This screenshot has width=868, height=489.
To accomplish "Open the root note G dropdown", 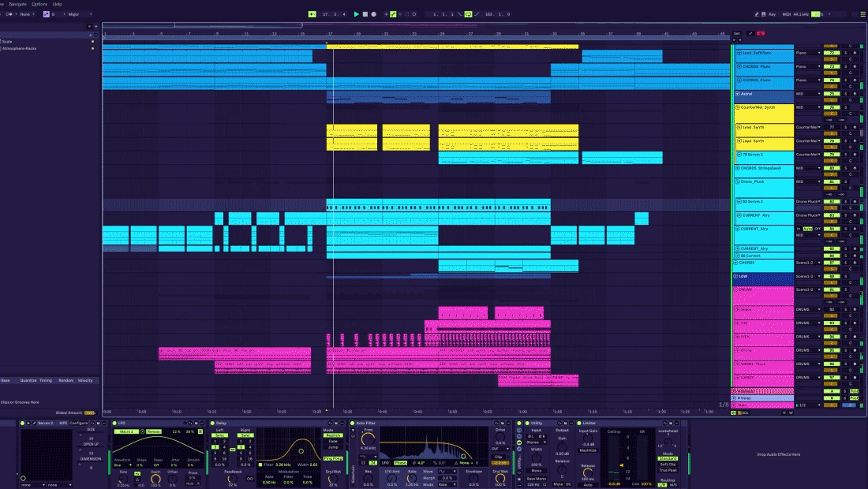I will (x=58, y=14).
